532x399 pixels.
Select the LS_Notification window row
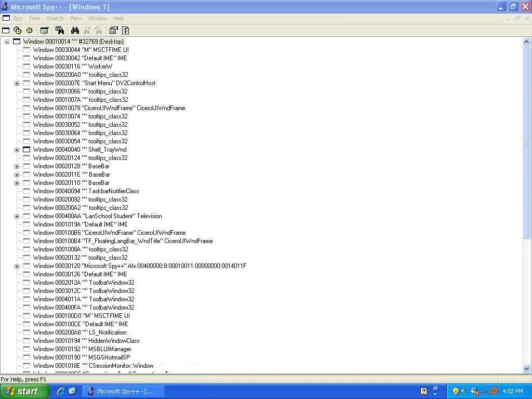(x=79, y=332)
